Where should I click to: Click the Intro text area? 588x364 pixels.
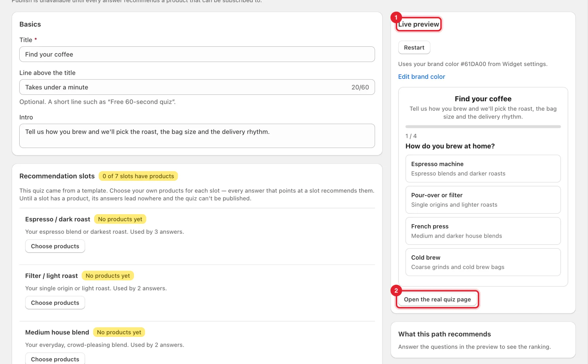point(197,135)
